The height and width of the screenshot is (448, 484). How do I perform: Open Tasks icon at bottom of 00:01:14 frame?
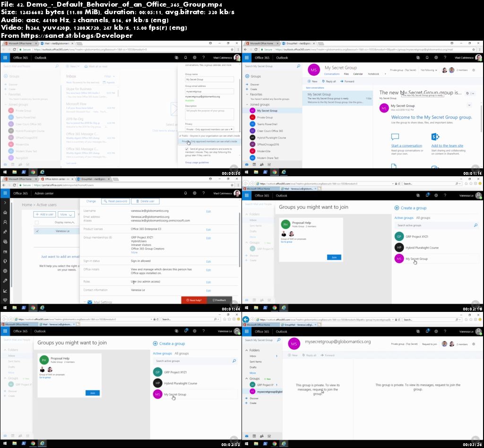[x=269, y=164]
